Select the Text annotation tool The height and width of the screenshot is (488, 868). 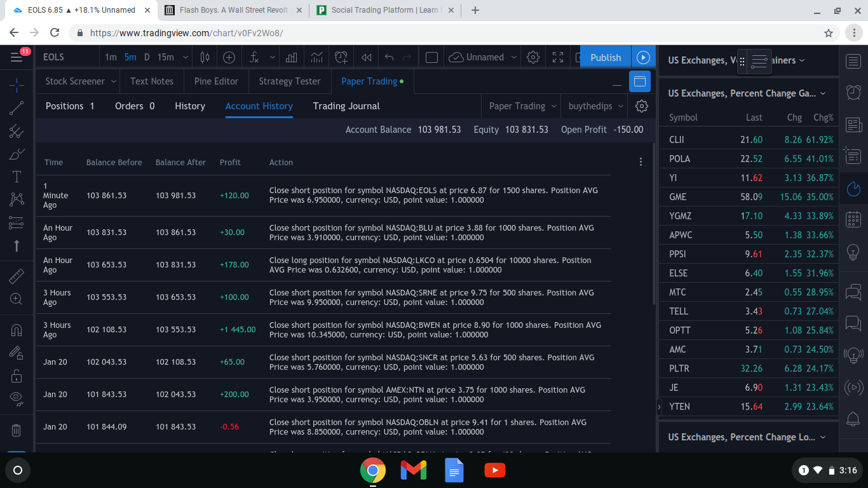(17, 177)
